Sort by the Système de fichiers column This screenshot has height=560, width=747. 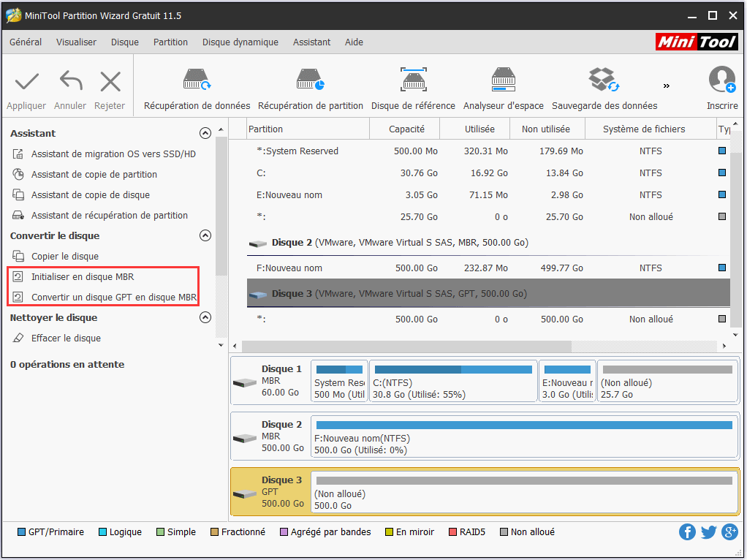[x=650, y=129]
